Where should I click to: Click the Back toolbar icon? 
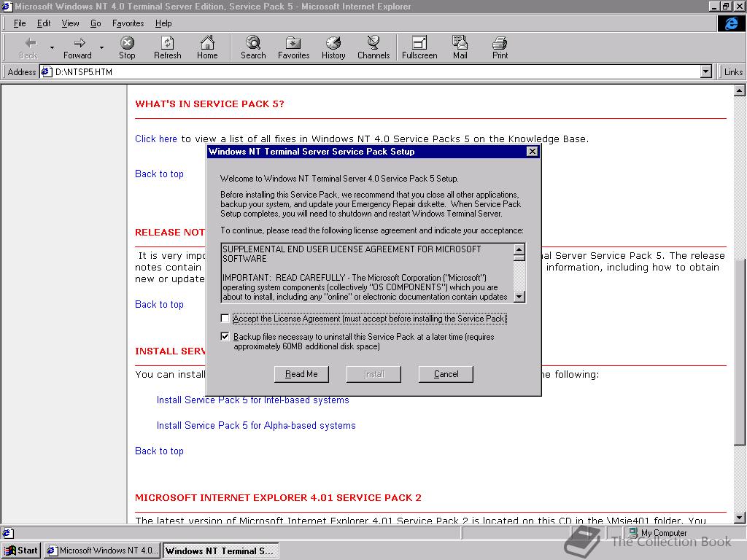30,43
